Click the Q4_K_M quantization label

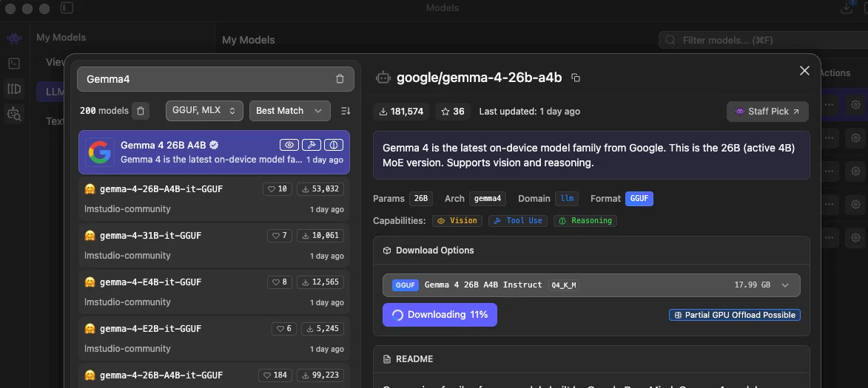point(563,285)
